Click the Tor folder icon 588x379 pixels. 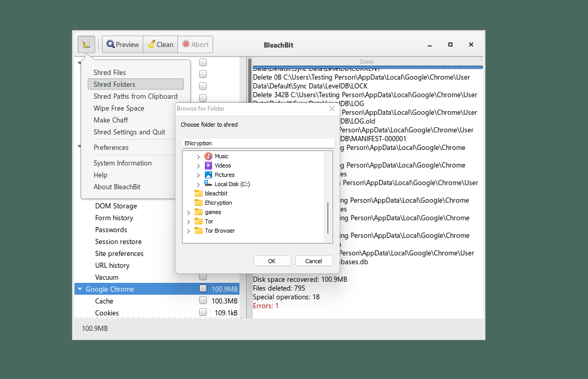point(199,221)
